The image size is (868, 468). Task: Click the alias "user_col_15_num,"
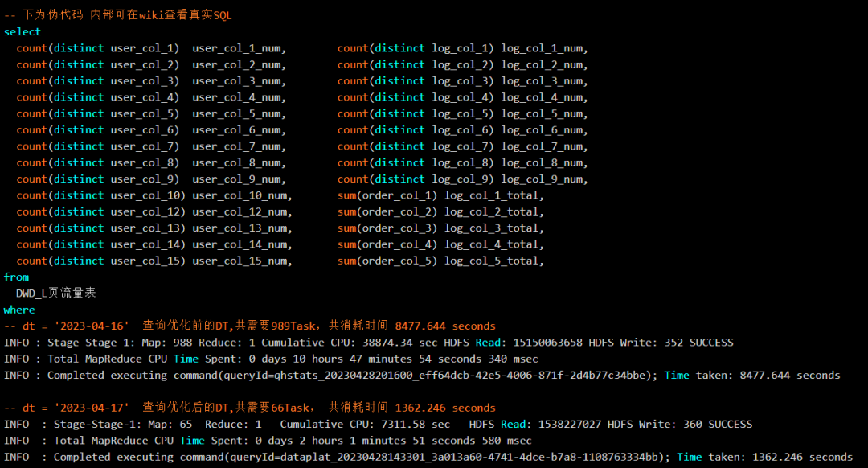coord(242,261)
